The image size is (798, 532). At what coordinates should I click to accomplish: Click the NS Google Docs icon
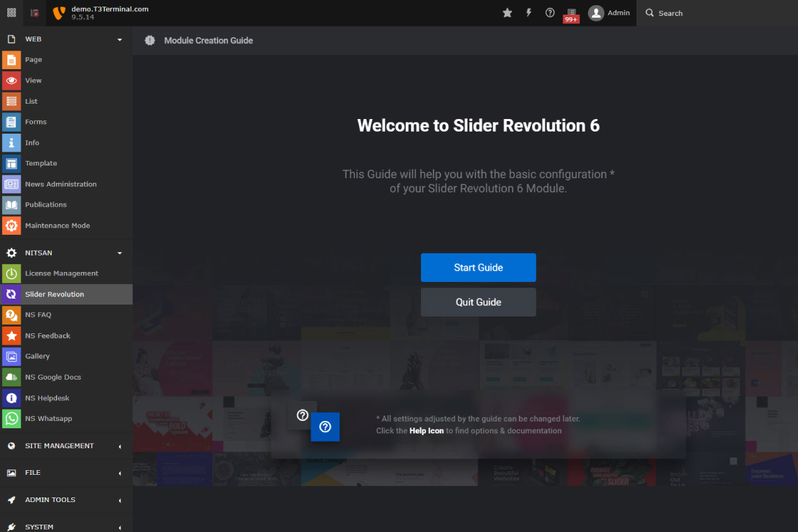pos(11,377)
